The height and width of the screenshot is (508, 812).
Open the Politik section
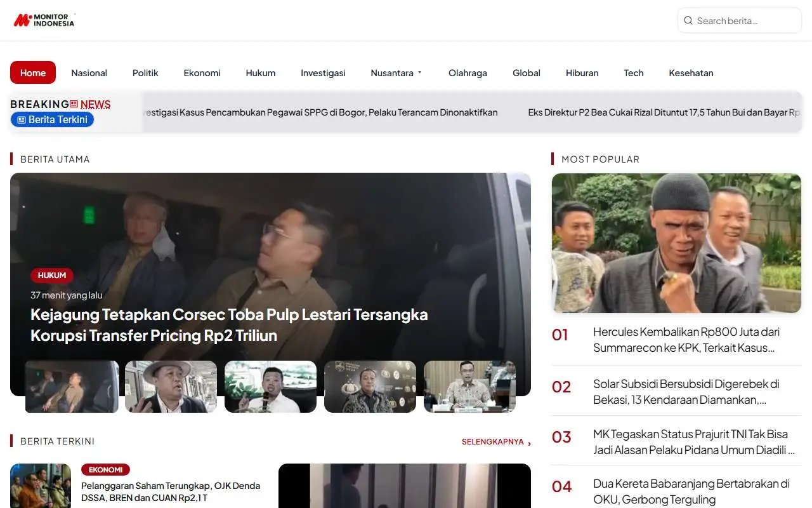click(145, 73)
